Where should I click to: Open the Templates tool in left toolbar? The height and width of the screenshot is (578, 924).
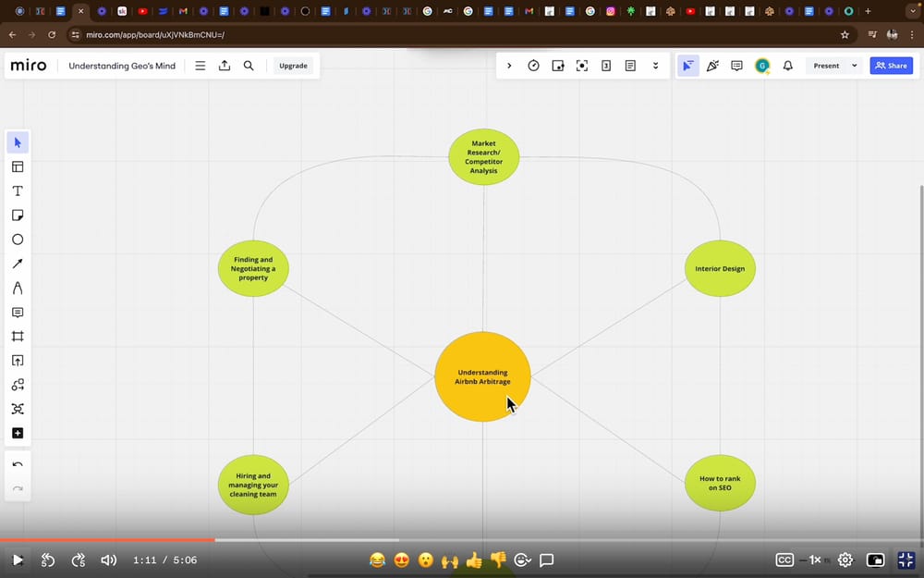[x=18, y=166]
